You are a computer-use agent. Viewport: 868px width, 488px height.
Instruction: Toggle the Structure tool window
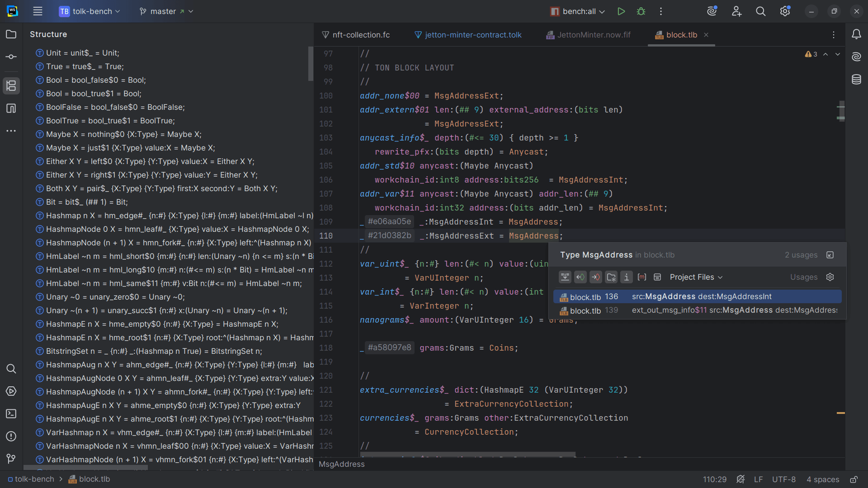point(11,85)
